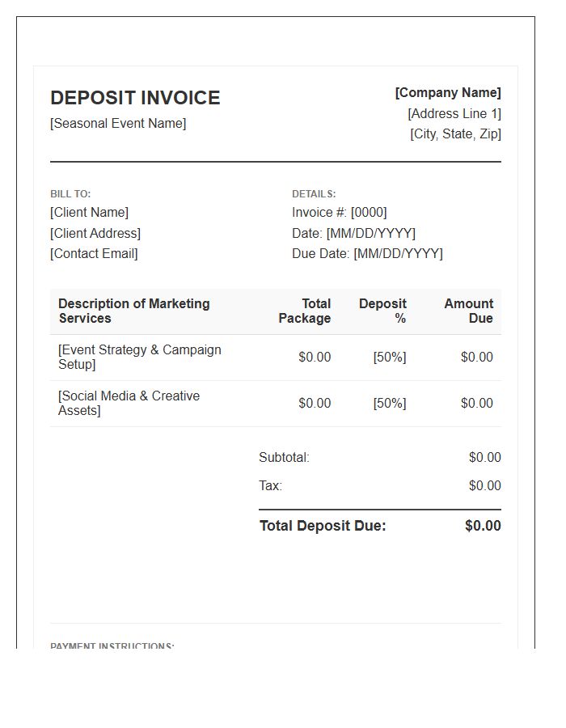This screenshot has height=728, width=566.
Task: Click the [Client Address] placeholder
Action: pyautogui.click(x=95, y=233)
